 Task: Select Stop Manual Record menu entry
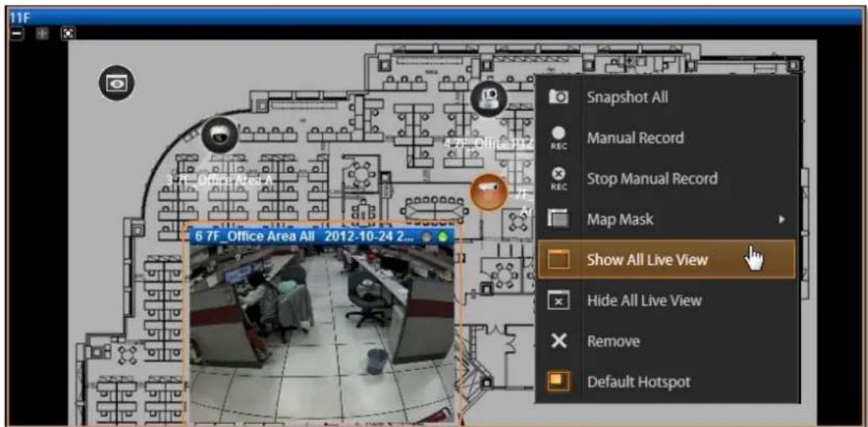click(x=667, y=179)
